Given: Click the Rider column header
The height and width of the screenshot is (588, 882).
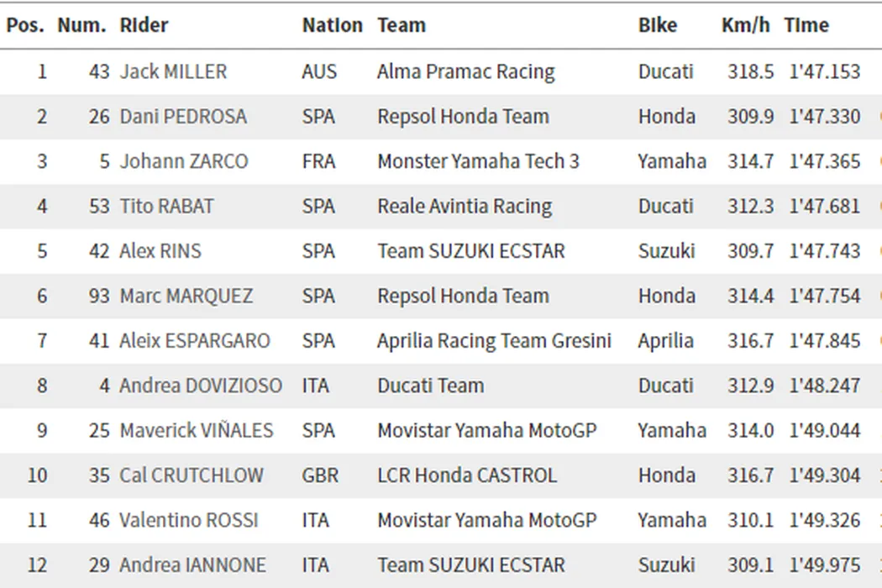Looking at the screenshot, I should click(x=144, y=25).
